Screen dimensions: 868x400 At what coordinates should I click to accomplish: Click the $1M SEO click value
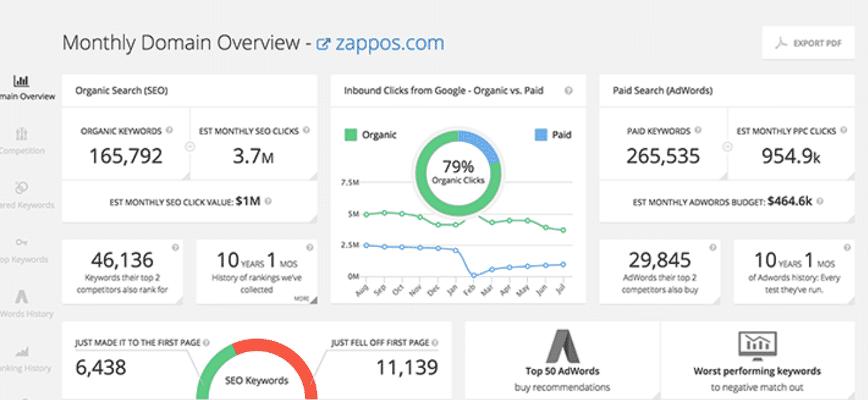point(249,201)
